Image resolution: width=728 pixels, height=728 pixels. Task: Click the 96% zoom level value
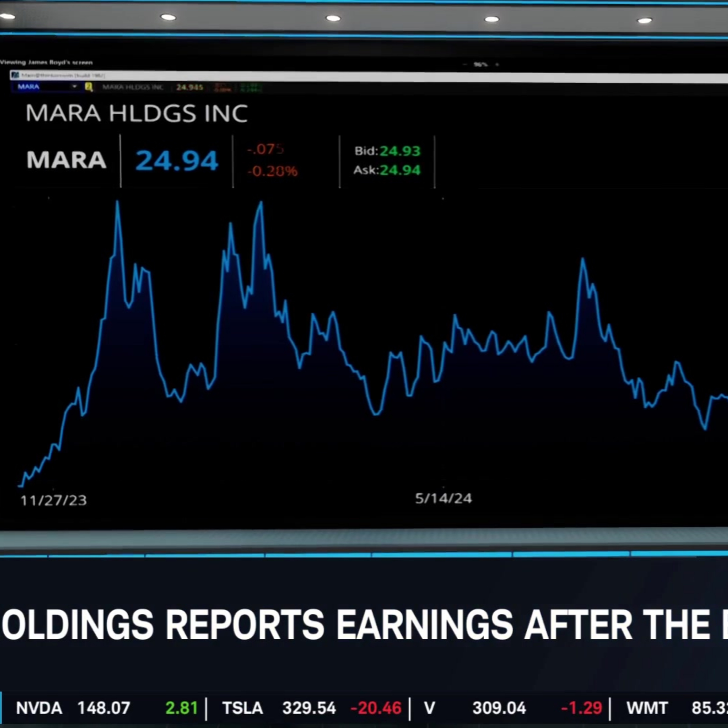point(480,65)
